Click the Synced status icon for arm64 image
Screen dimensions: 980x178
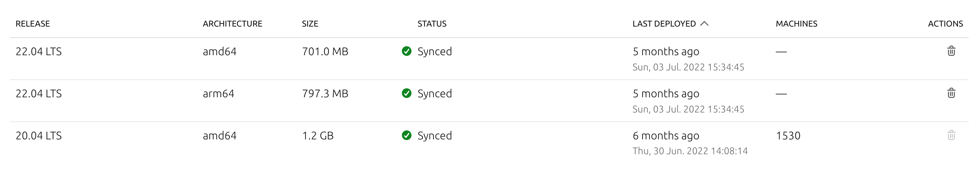(406, 93)
